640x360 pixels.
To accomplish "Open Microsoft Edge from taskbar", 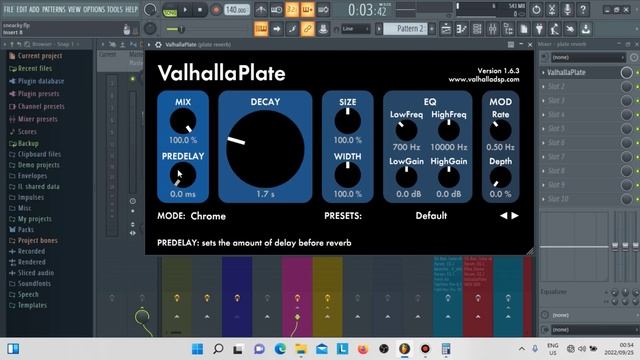I will point(280,349).
